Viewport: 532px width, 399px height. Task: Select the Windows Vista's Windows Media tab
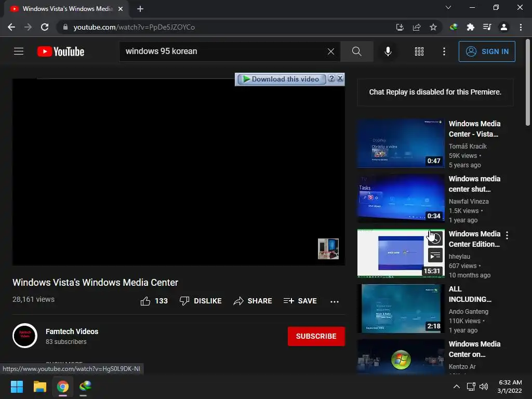(66, 9)
